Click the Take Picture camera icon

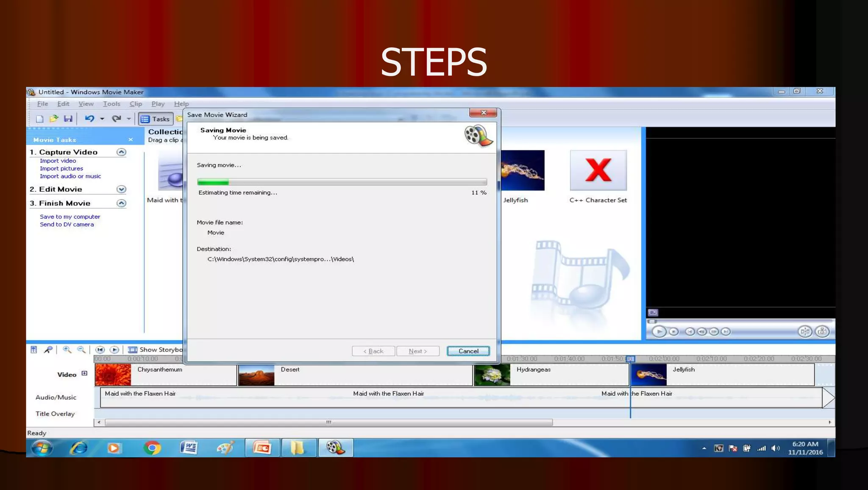coord(822,331)
